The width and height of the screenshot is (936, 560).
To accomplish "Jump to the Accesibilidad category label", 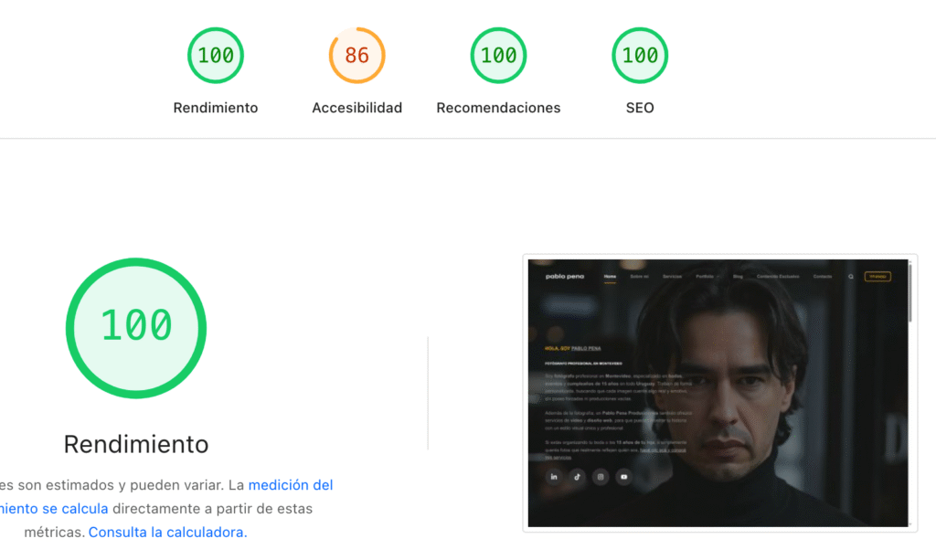I will [x=357, y=108].
